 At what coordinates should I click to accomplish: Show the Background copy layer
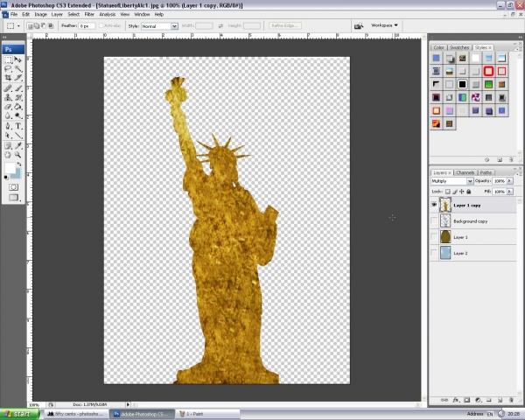(434, 220)
